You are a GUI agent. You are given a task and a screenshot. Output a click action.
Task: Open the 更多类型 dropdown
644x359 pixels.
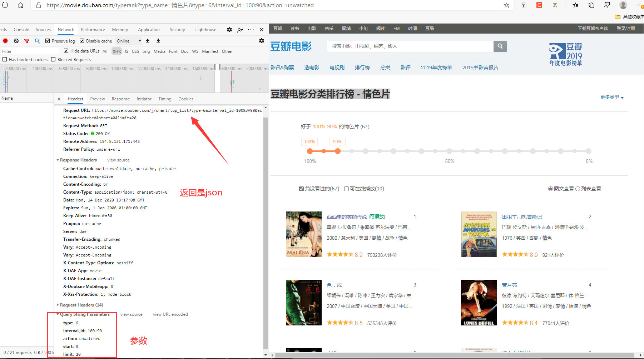(612, 97)
